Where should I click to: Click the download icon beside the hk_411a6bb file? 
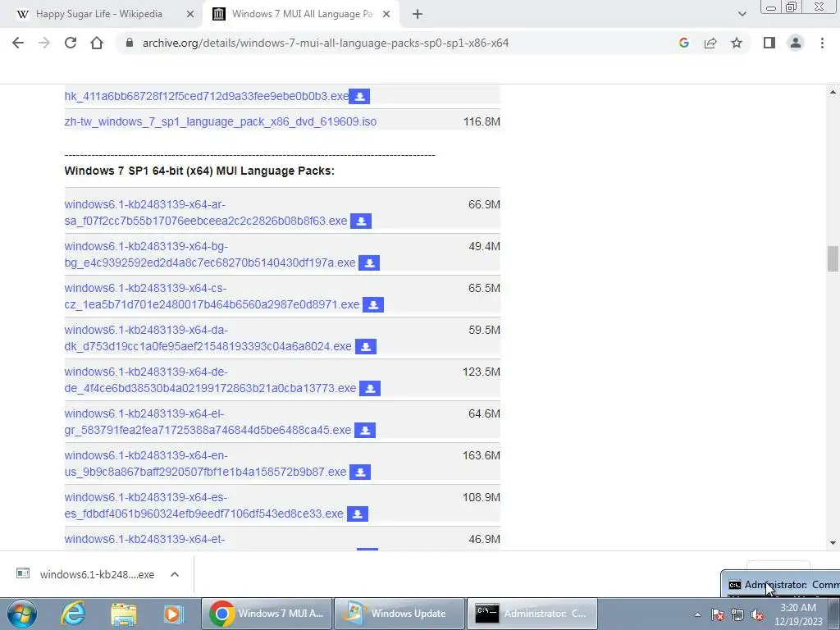pyautogui.click(x=359, y=97)
